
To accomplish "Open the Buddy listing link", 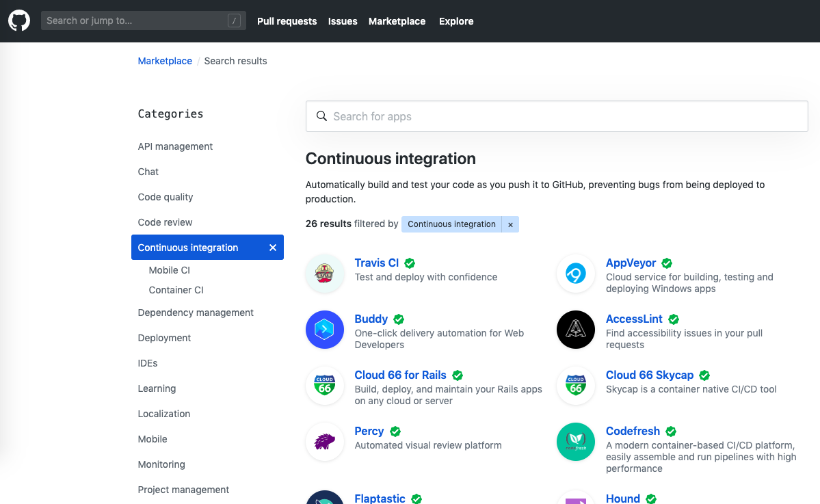I will (x=371, y=319).
